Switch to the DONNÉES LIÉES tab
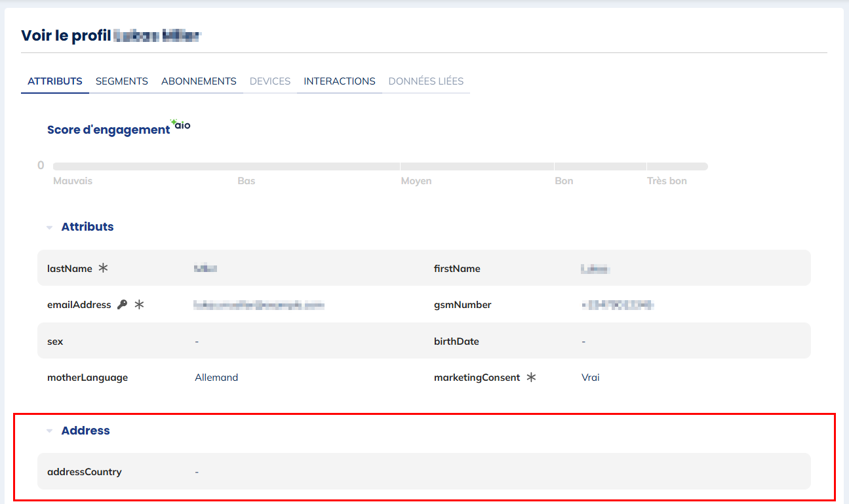This screenshot has height=504, width=849. click(x=426, y=81)
